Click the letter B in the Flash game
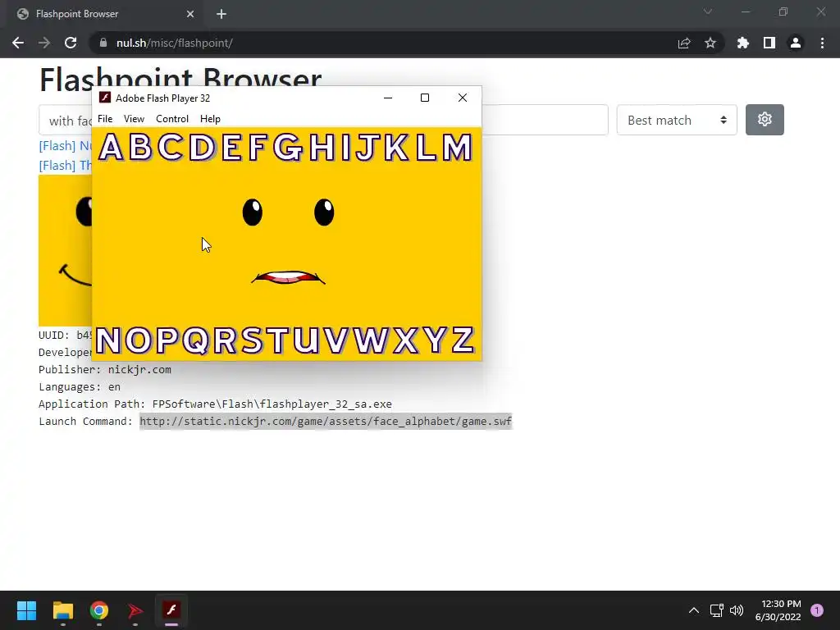Screen dimensions: 840x630 (140, 148)
